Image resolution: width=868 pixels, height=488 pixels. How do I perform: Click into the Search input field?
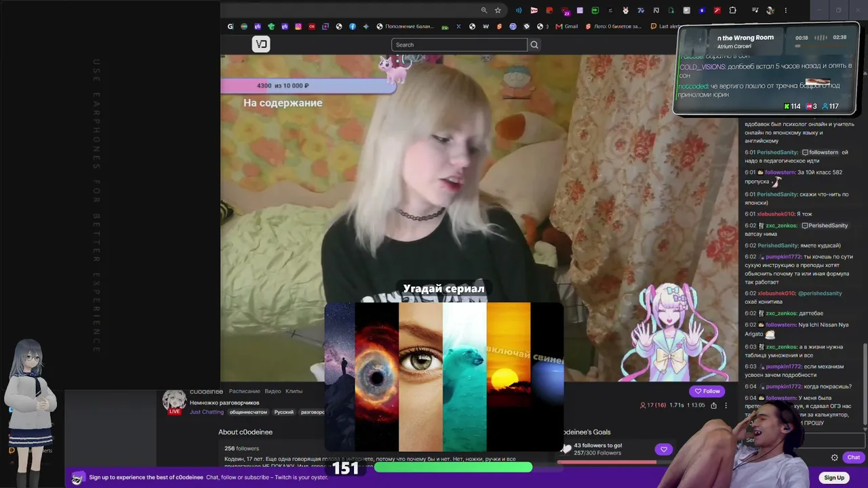pyautogui.click(x=459, y=45)
